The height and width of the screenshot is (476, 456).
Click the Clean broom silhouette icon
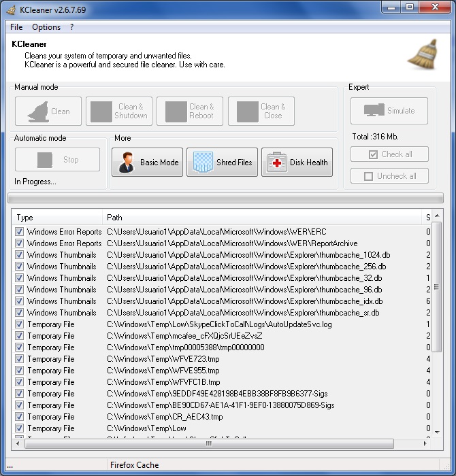pyautogui.click(x=39, y=112)
